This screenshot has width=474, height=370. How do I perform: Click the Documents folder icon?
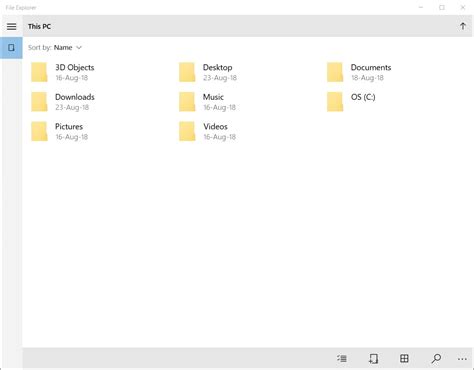coord(335,72)
